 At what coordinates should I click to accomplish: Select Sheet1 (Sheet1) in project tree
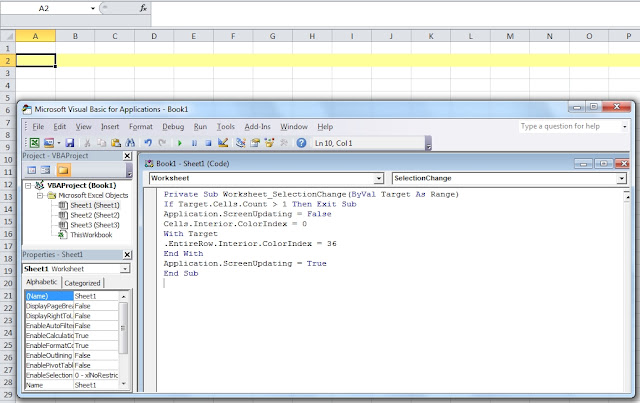click(x=95, y=205)
